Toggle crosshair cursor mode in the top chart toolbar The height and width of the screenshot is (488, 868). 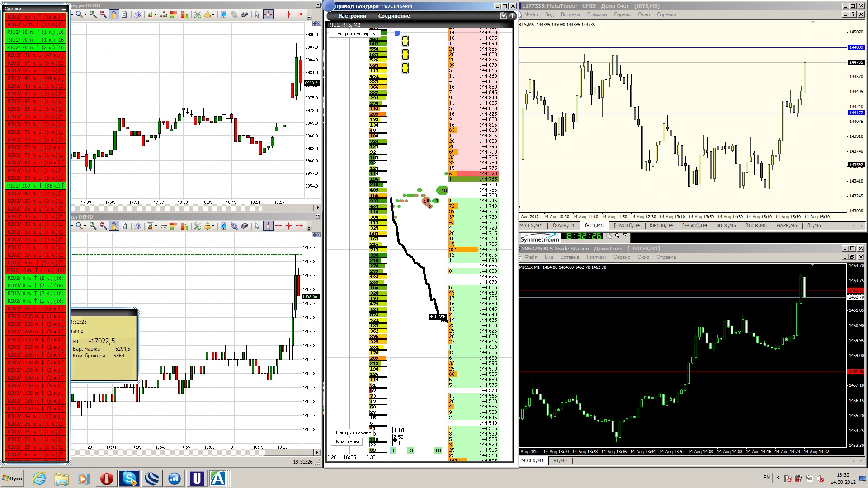click(x=268, y=14)
